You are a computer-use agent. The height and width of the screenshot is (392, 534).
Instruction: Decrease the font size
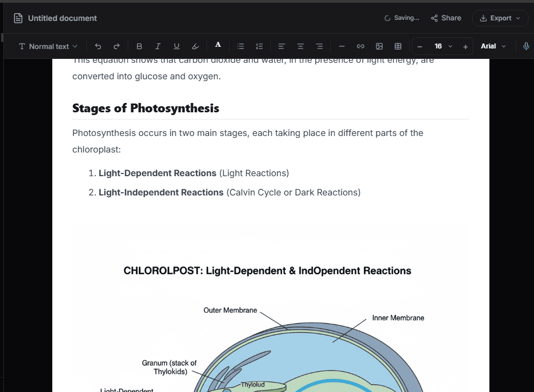pyautogui.click(x=419, y=47)
